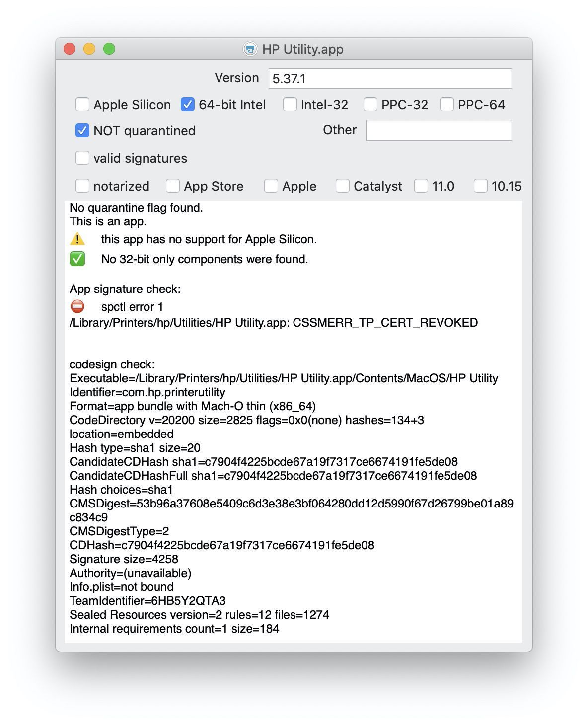
Task: Click the 'Info.plist=not bound' line
Action: pyautogui.click(x=122, y=587)
